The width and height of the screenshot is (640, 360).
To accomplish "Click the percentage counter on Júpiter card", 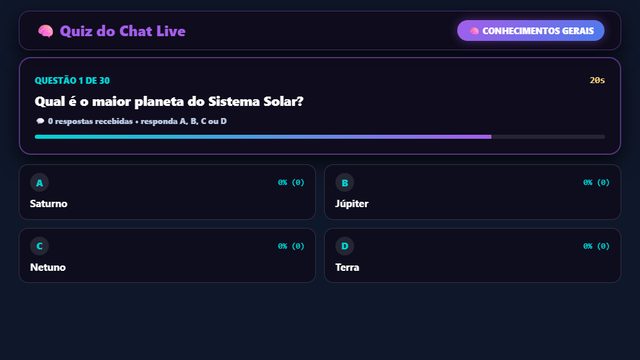I will (596, 182).
